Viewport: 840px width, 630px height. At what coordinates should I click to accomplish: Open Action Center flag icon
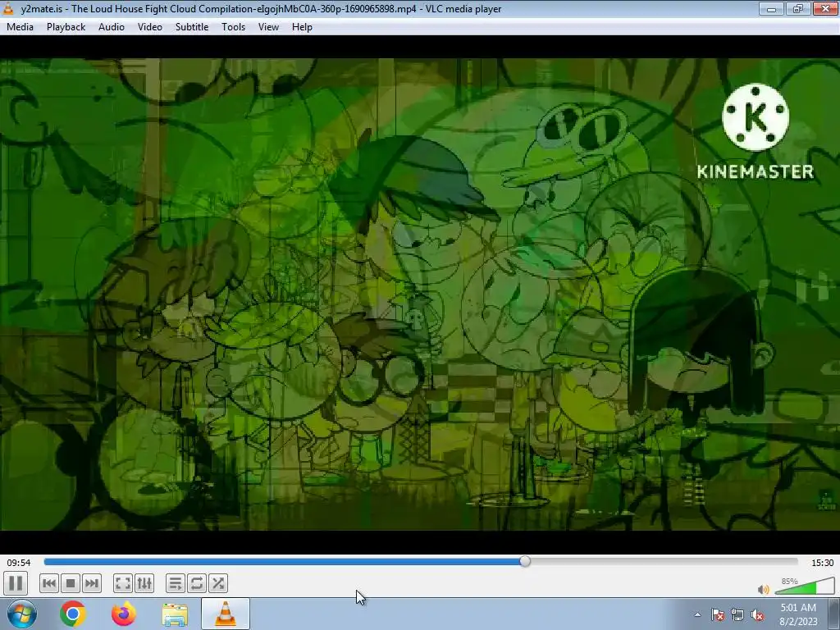[x=718, y=614]
